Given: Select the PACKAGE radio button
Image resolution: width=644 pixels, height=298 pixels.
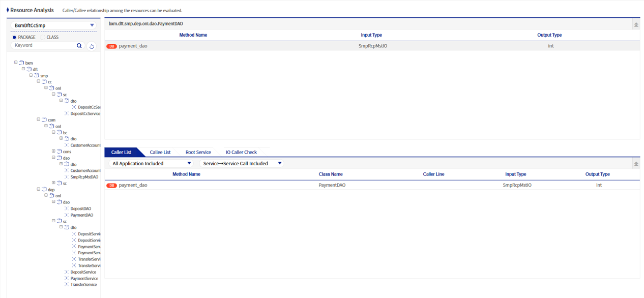Looking at the screenshot, I should point(14,38).
